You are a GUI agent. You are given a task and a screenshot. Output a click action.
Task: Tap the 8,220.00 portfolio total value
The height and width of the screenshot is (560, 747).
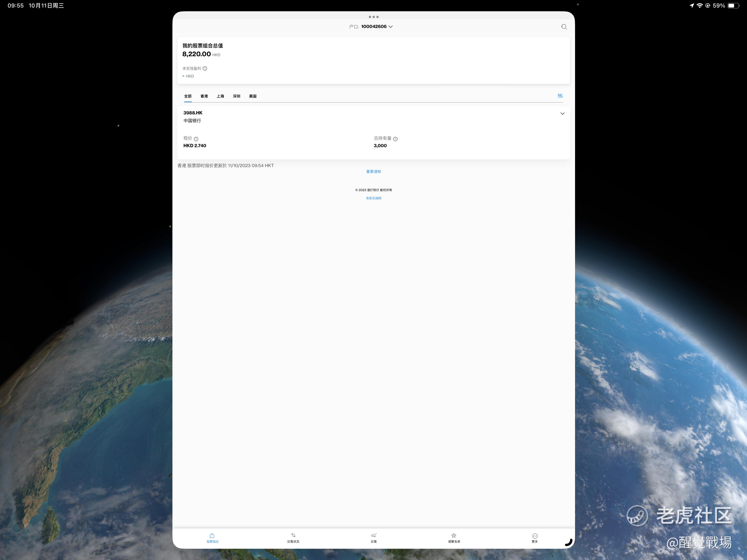tap(197, 54)
